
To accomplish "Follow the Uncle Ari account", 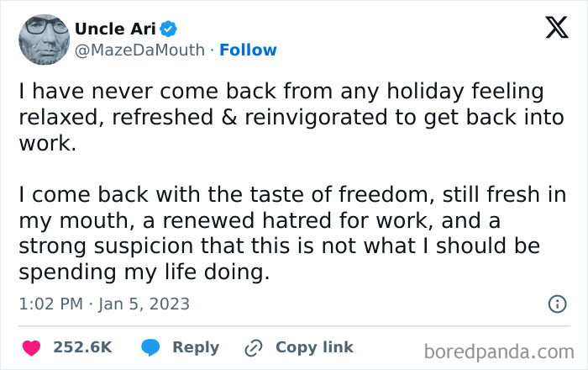I will (248, 50).
